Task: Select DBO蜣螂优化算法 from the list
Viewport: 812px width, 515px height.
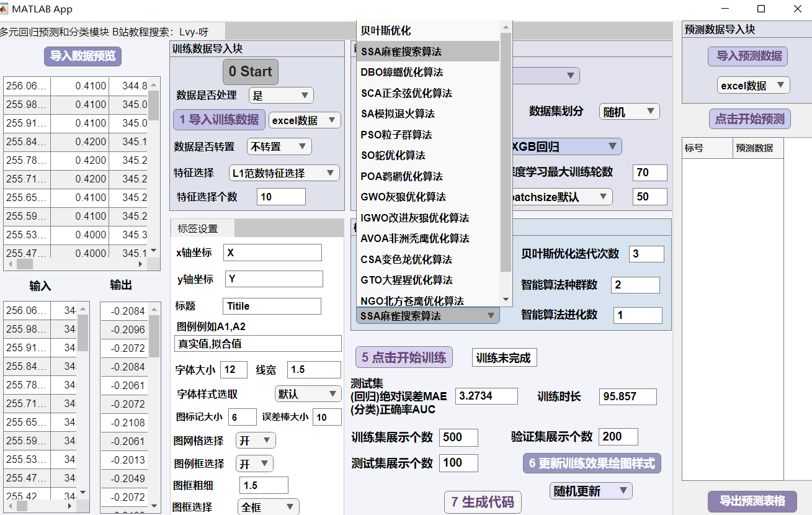Action: [402, 72]
